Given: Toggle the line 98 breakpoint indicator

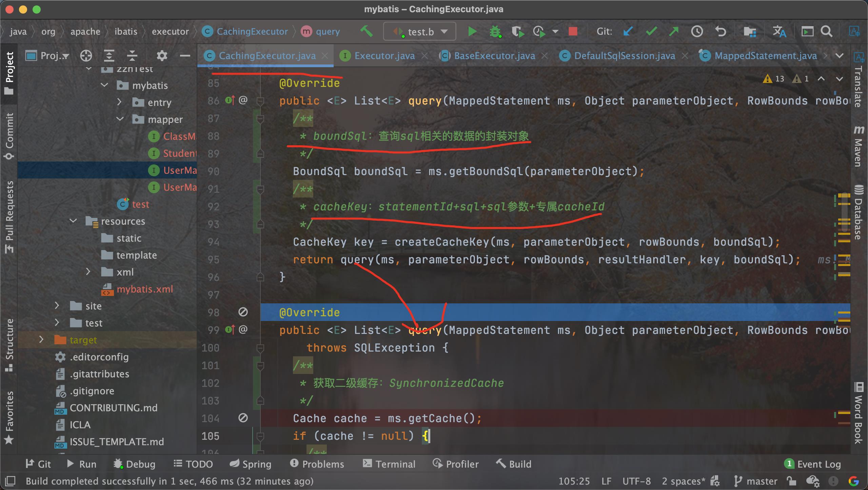Looking at the screenshot, I should pos(243,312).
